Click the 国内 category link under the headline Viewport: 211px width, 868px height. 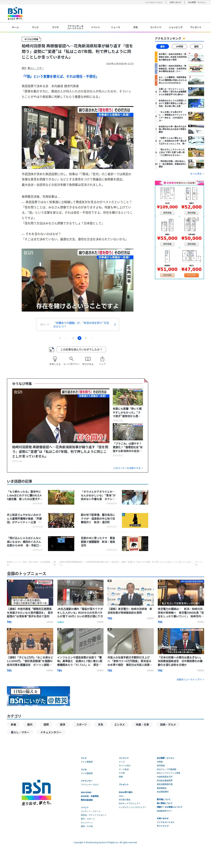point(24,68)
